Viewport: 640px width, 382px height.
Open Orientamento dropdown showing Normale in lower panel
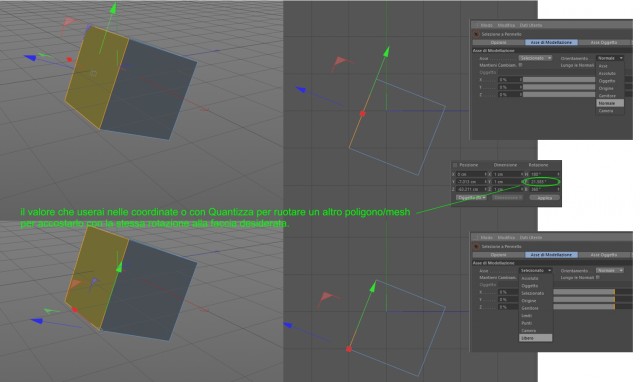tap(610, 270)
